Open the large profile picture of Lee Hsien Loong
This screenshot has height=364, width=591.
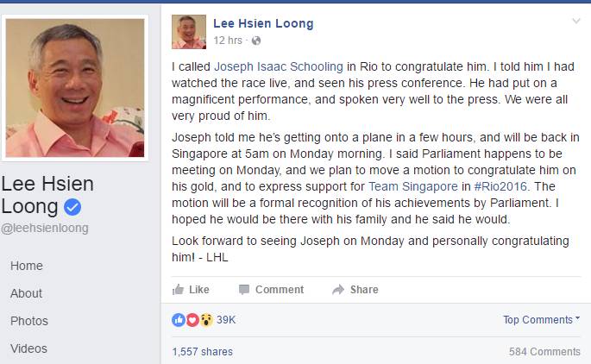click(78, 86)
